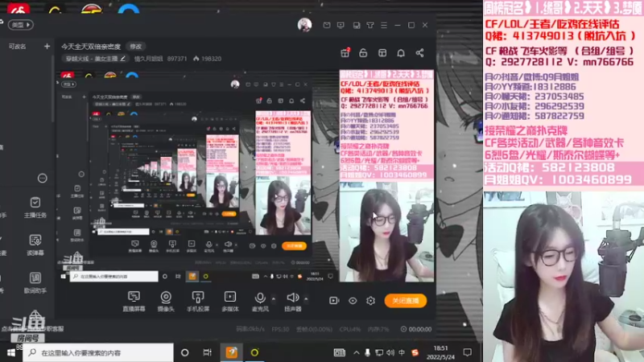Toggle the padlock lock icon
The height and width of the screenshot is (362, 644).
tap(363, 53)
